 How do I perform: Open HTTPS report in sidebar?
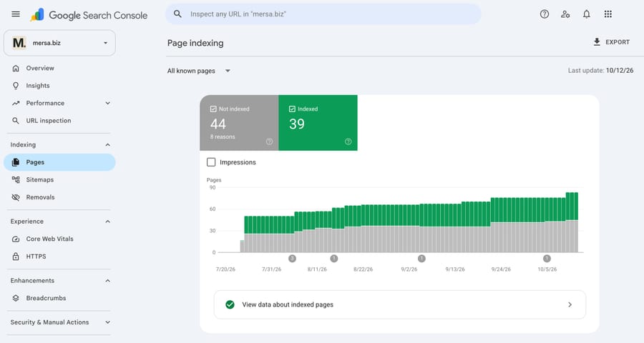(x=59, y=257)
